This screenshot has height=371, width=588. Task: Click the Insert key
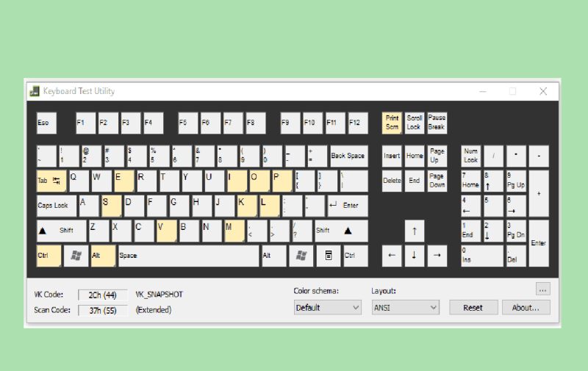392,156
